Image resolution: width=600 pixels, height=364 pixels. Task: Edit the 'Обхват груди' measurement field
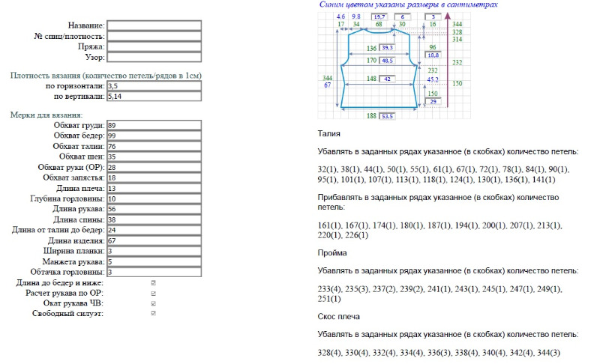click(154, 125)
